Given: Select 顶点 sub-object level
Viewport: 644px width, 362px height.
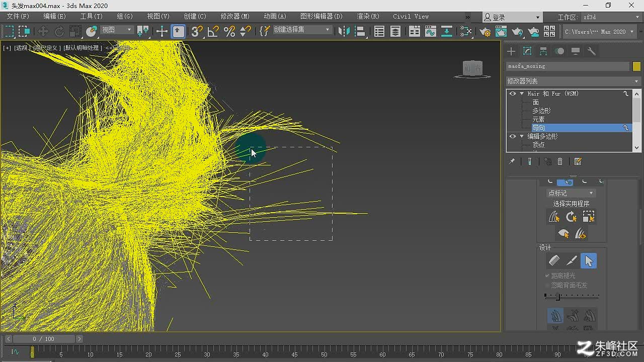Looking at the screenshot, I should point(538,145).
